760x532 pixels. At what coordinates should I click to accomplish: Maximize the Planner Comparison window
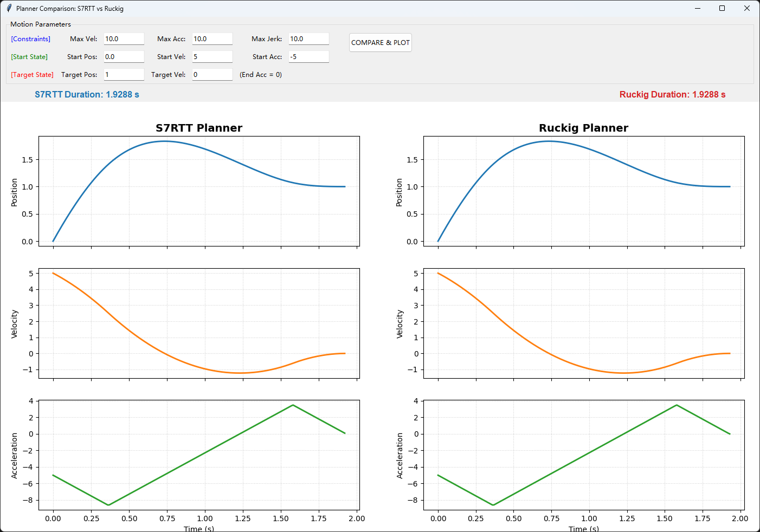coord(722,8)
